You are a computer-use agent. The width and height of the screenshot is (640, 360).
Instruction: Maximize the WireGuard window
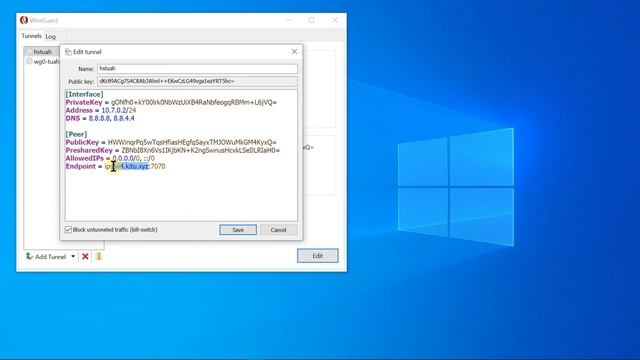pos(311,20)
